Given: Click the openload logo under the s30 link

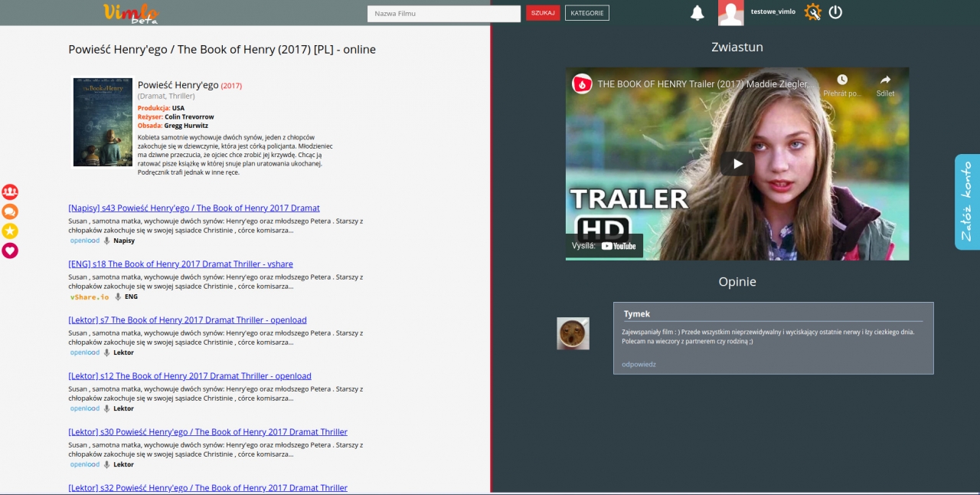Looking at the screenshot, I should click(85, 464).
